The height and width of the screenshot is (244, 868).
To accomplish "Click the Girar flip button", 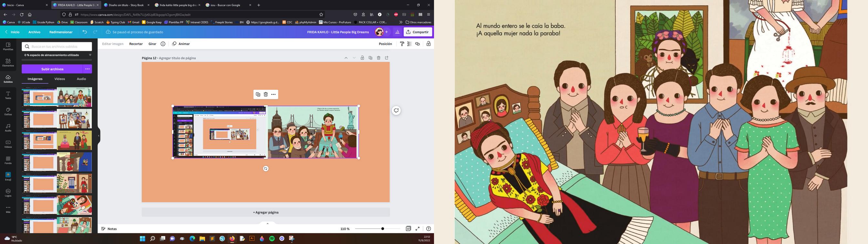I will point(152,44).
